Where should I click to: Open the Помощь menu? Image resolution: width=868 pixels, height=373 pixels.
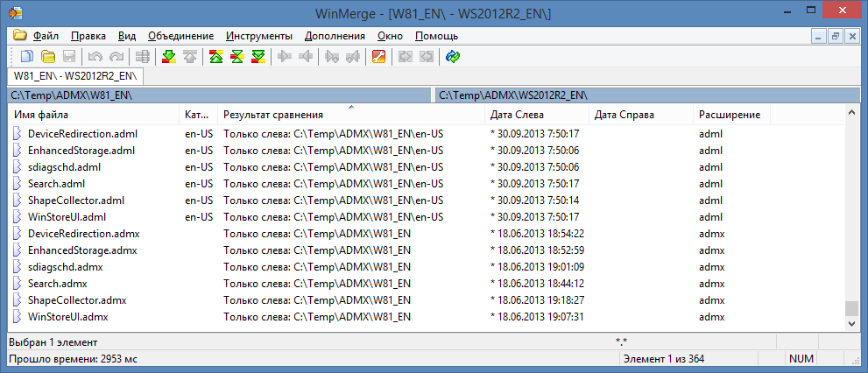[x=437, y=36]
